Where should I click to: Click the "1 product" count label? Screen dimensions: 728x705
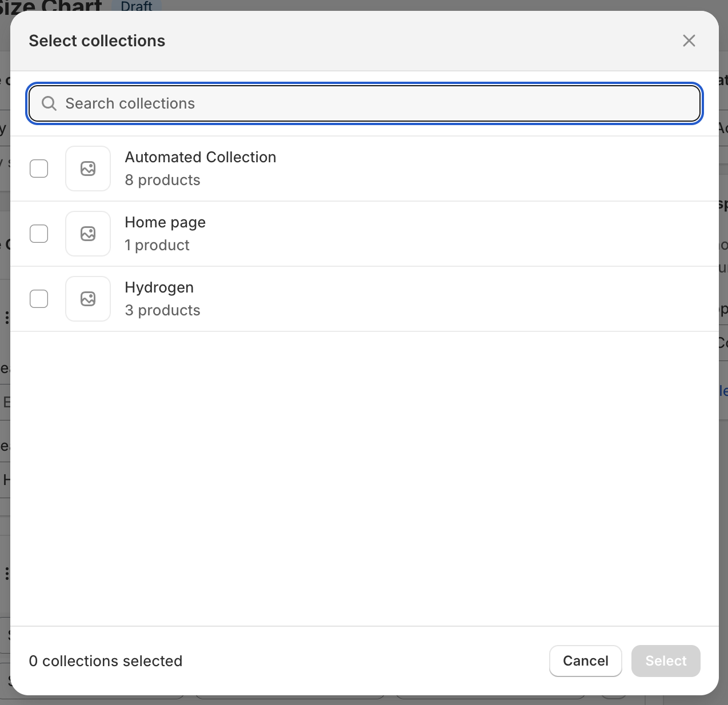(157, 245)
